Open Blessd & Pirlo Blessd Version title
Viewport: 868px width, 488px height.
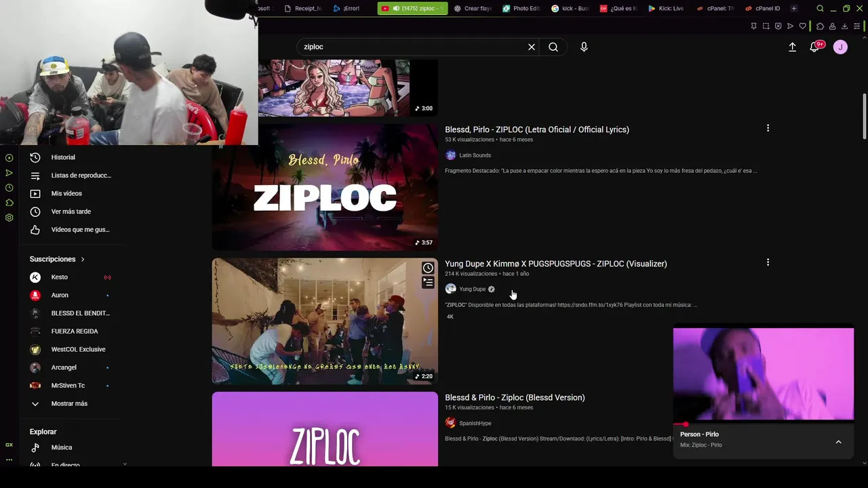point(515,397)
